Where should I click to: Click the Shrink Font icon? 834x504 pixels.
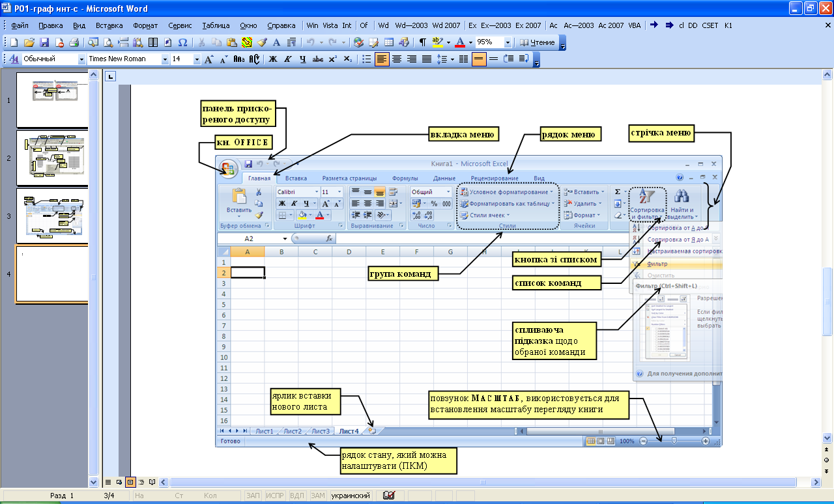point(223,59)
